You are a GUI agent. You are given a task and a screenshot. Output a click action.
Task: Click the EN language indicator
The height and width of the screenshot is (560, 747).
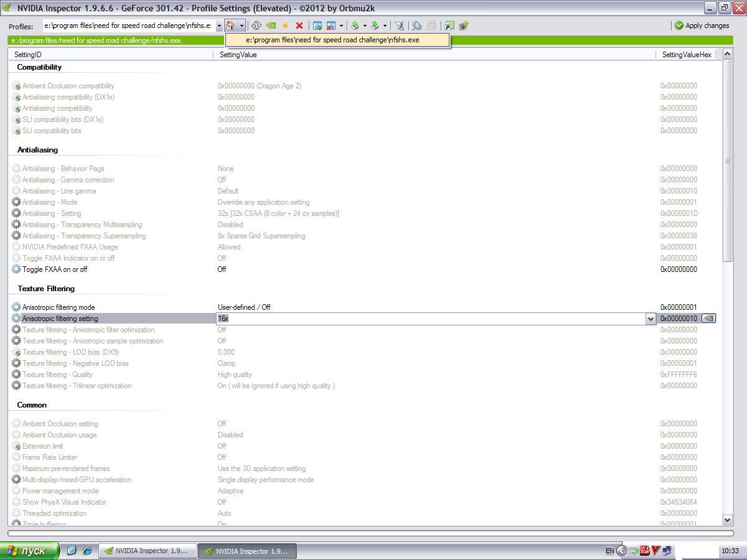click(x=609, y=551)
